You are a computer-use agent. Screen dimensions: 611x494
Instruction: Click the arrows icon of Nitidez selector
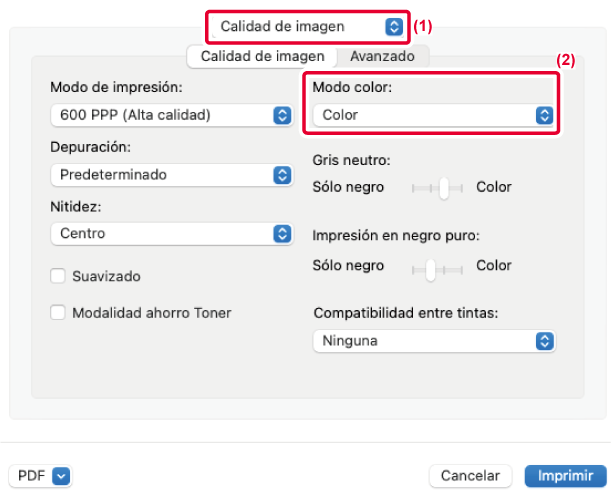coord(281,233)
